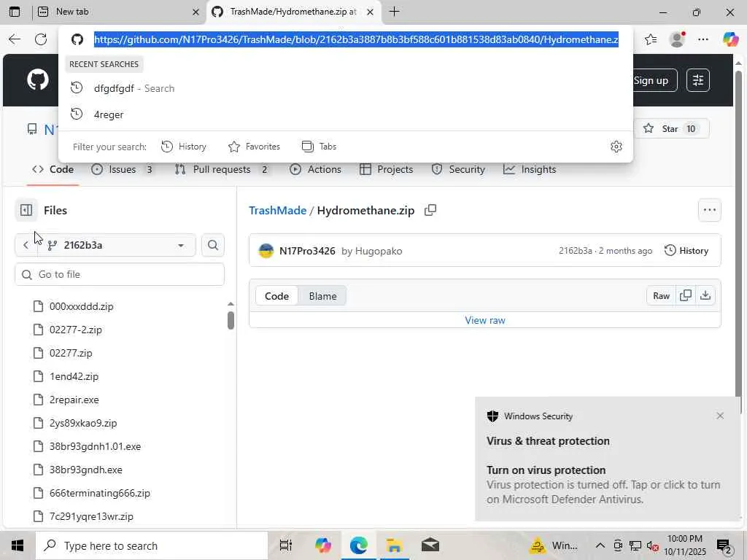Open Windows Start menu

click(x=18, y=545)
